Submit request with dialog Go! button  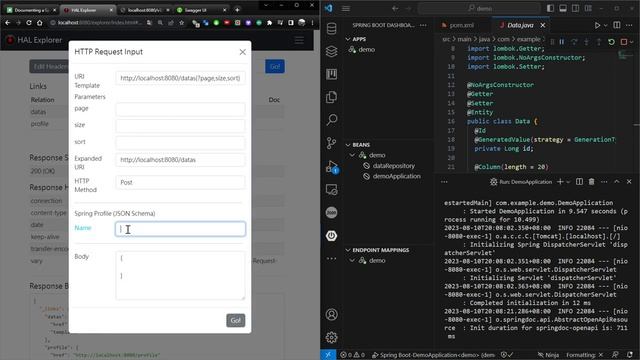tap(236, 320)
